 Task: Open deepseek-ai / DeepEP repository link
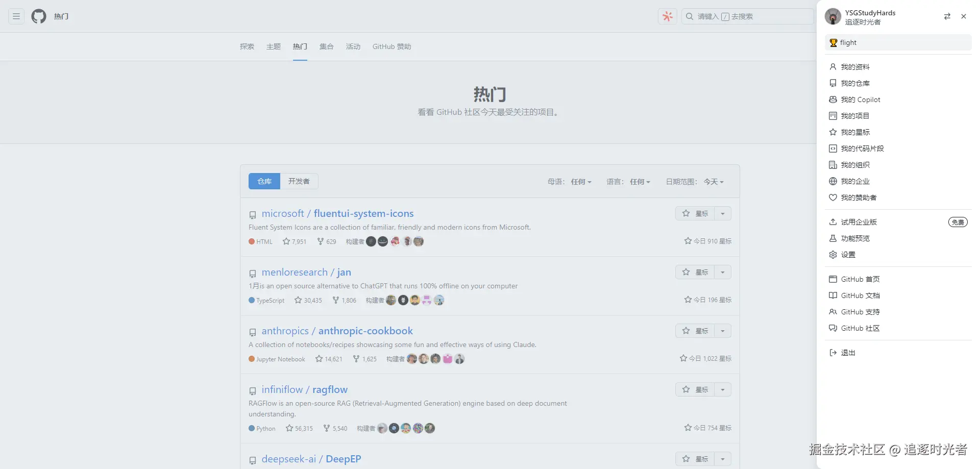coord(311,459)
